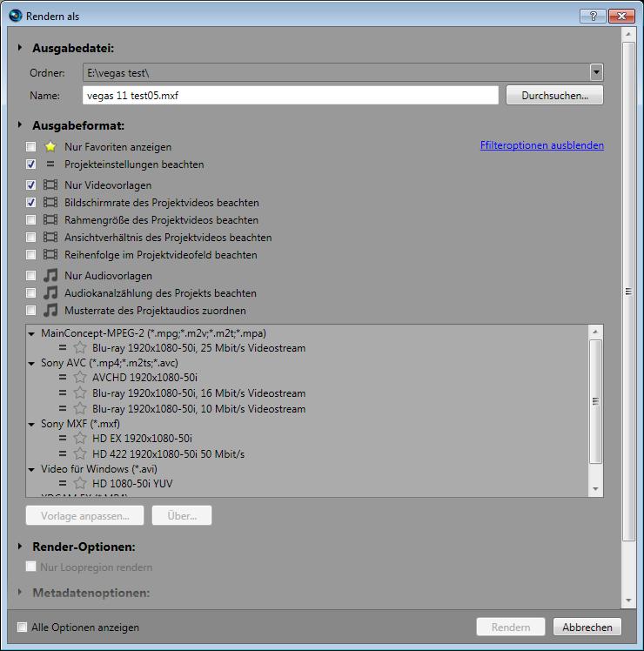Select HD 422 1920x1080-50i 50 Mbit/s template

[x=168, y=453]
